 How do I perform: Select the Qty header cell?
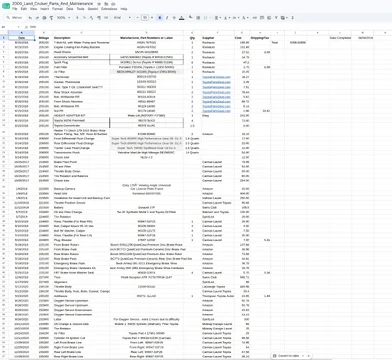(192, 38)
